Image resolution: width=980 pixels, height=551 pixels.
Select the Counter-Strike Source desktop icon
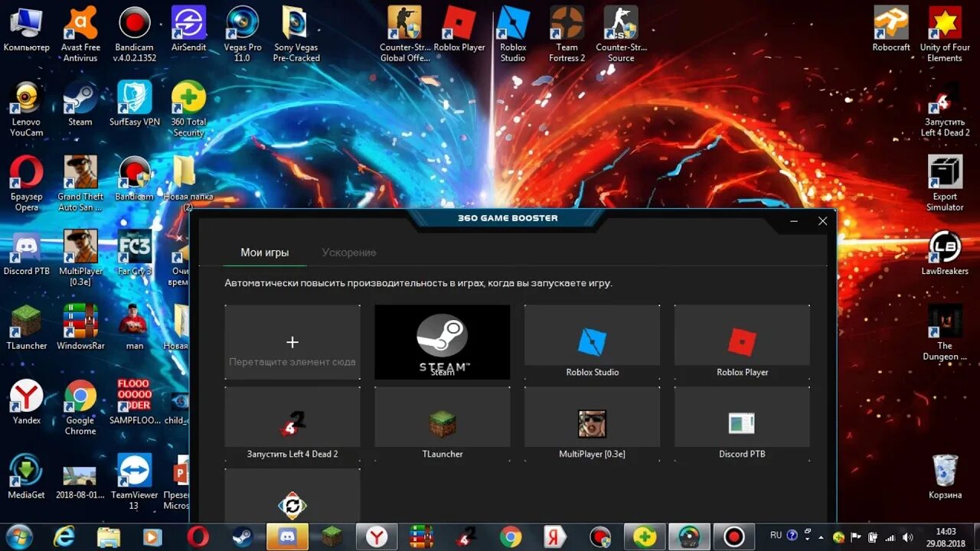621,34
